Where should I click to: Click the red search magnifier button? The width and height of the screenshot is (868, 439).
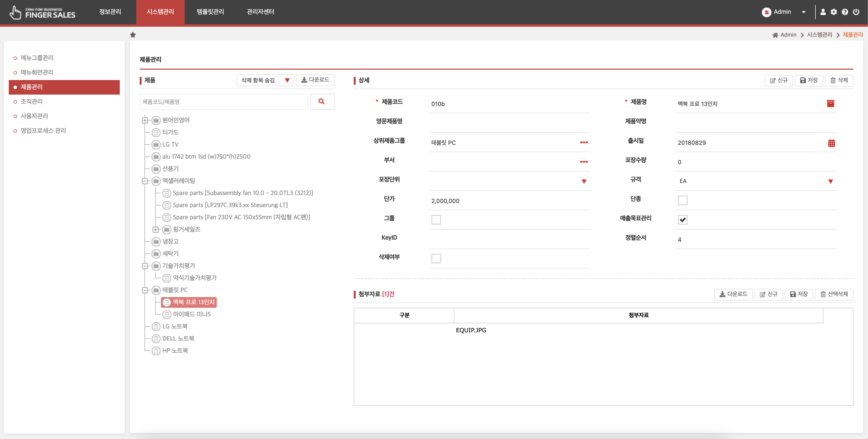(322, 101)
